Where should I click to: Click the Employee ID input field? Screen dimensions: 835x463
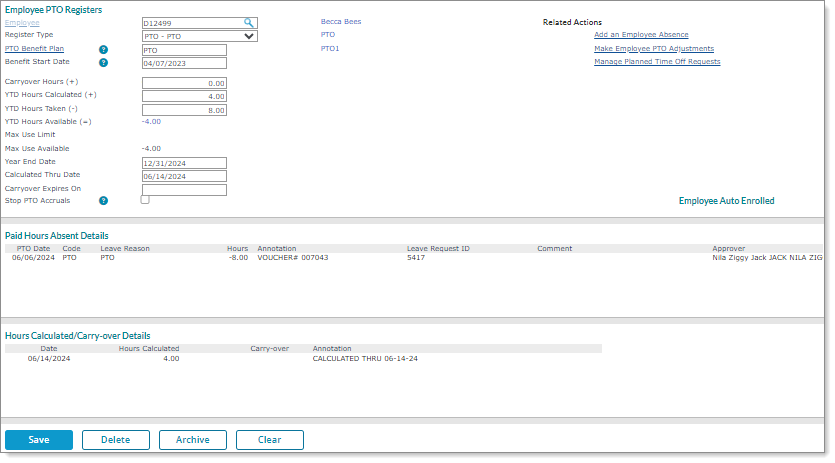(191, 22)
